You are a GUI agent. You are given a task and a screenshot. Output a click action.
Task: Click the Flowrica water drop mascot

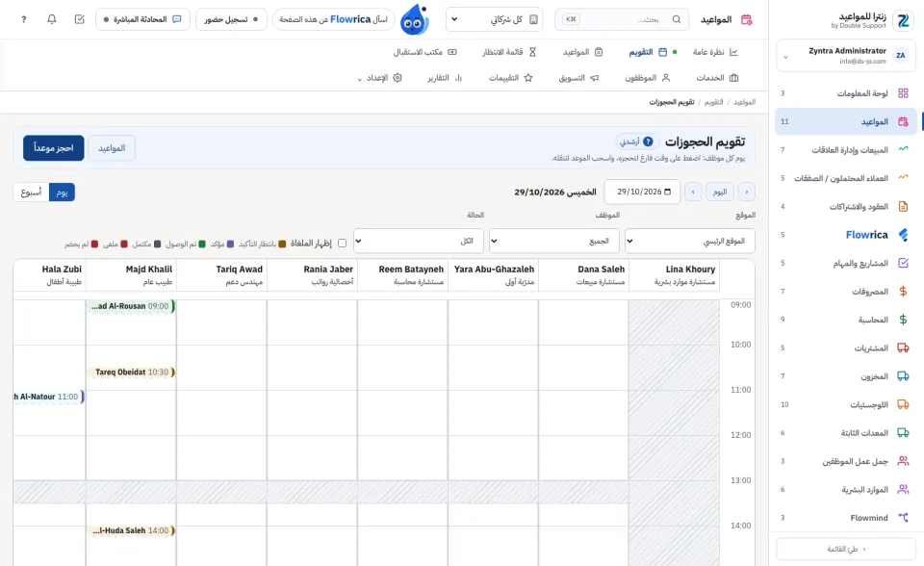414,19
